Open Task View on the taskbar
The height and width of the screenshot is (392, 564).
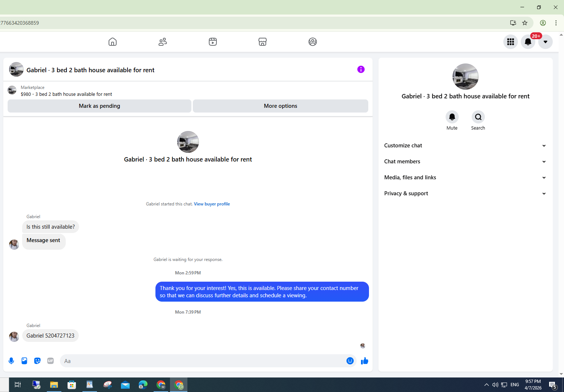click(x=17, y=385)
